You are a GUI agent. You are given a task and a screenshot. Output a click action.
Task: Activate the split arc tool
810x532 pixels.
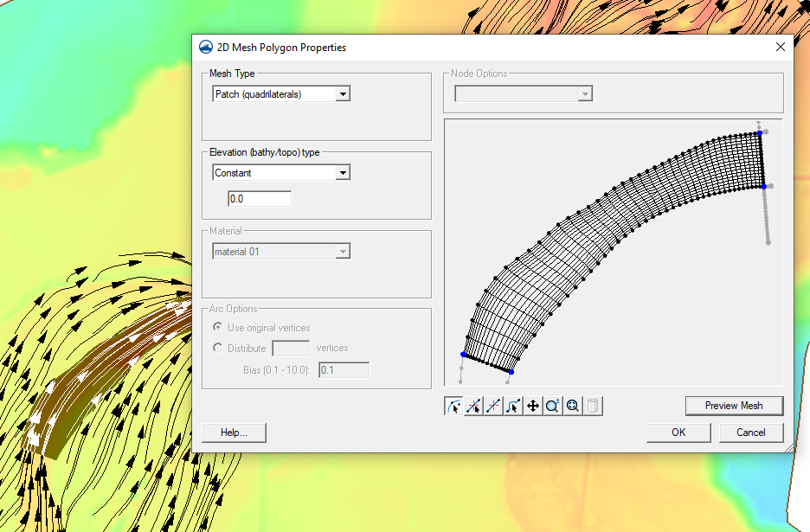(x=472, y=405)
